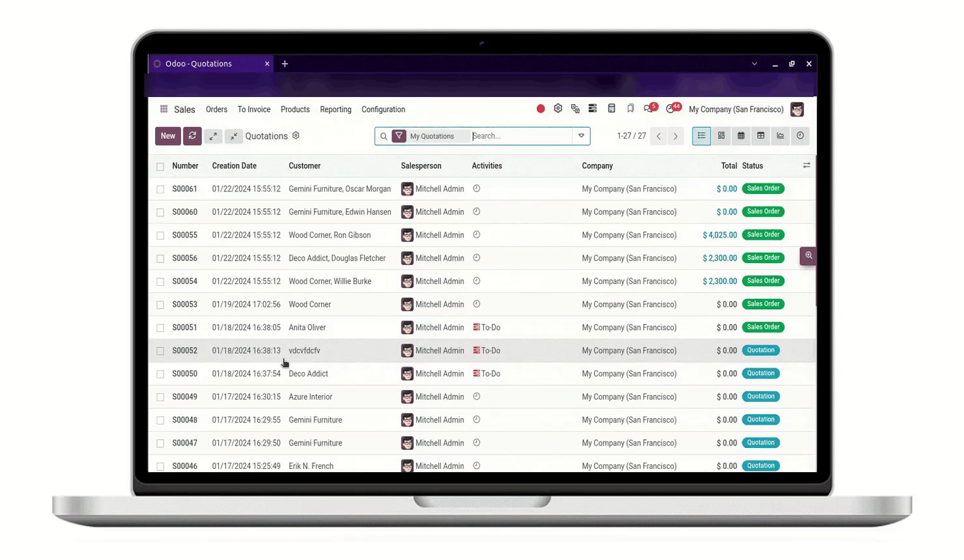Open the browser tab list chevron
The image size is (964, 560).
(x=754, y=64)
